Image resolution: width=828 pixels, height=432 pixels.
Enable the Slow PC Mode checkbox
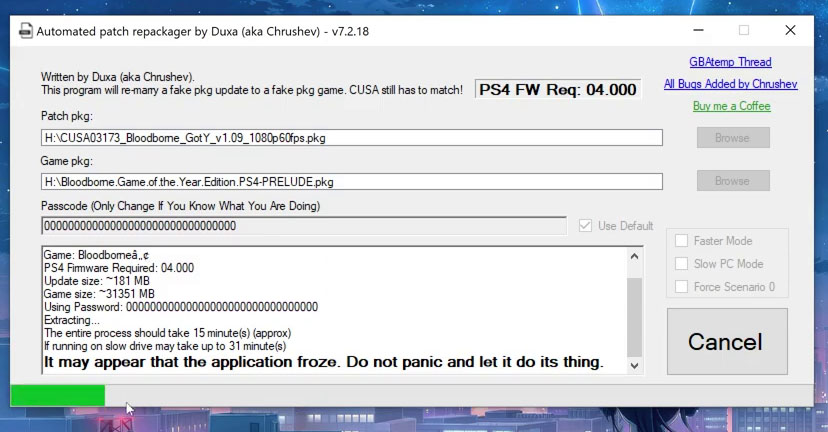coord(682,264)
